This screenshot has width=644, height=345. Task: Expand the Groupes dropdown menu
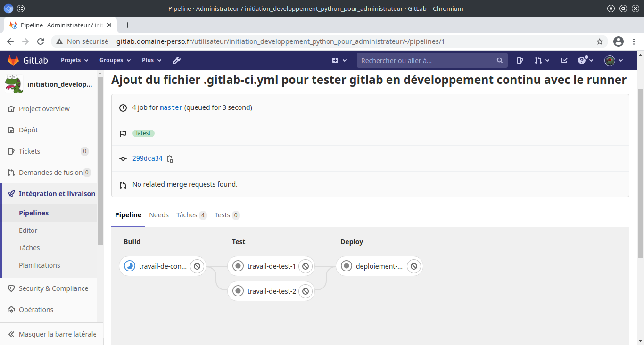(x=111, y=60)
